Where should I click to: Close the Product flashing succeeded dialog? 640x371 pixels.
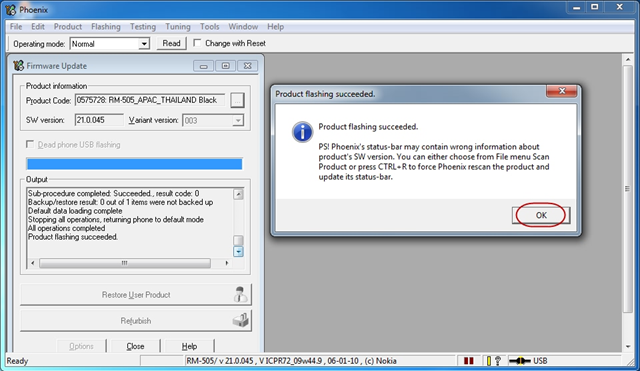coord(562,91)
